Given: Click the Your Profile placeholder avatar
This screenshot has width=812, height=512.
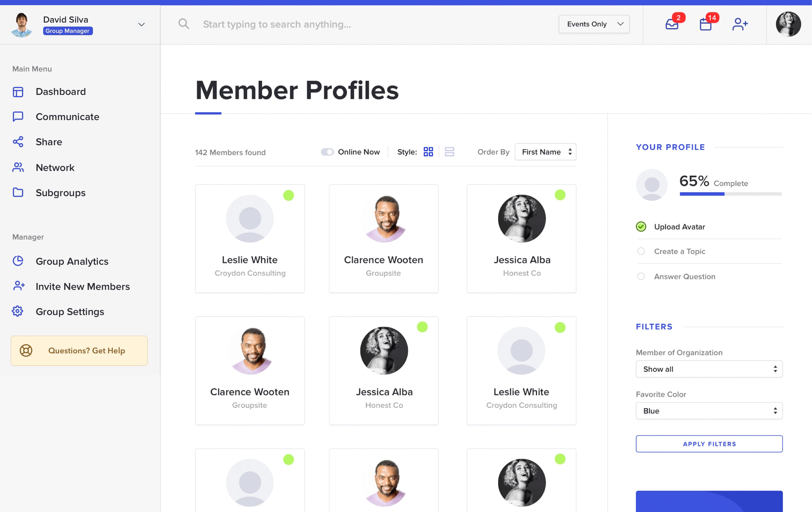Looking at the screenshot, I should (652, 185).
